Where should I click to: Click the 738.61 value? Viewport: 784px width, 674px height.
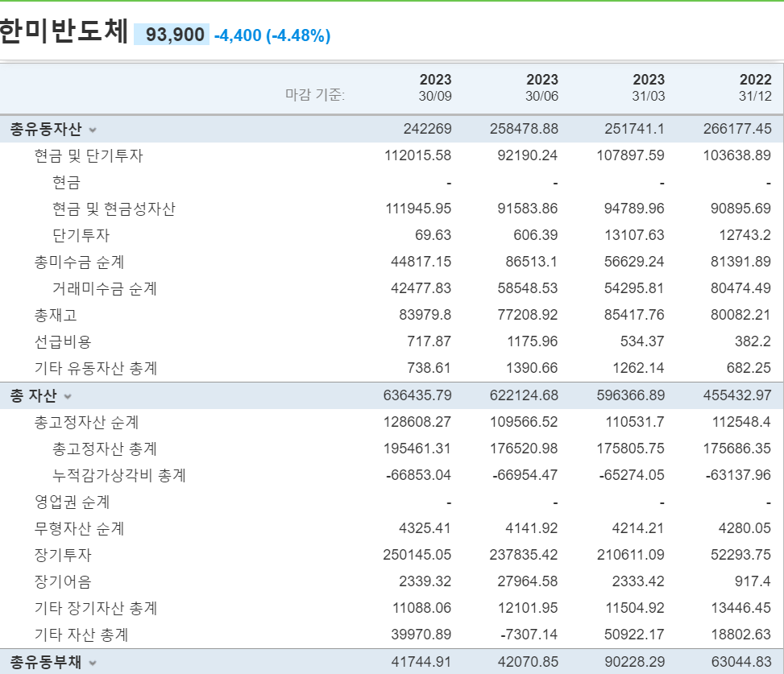tap(429, 368)
